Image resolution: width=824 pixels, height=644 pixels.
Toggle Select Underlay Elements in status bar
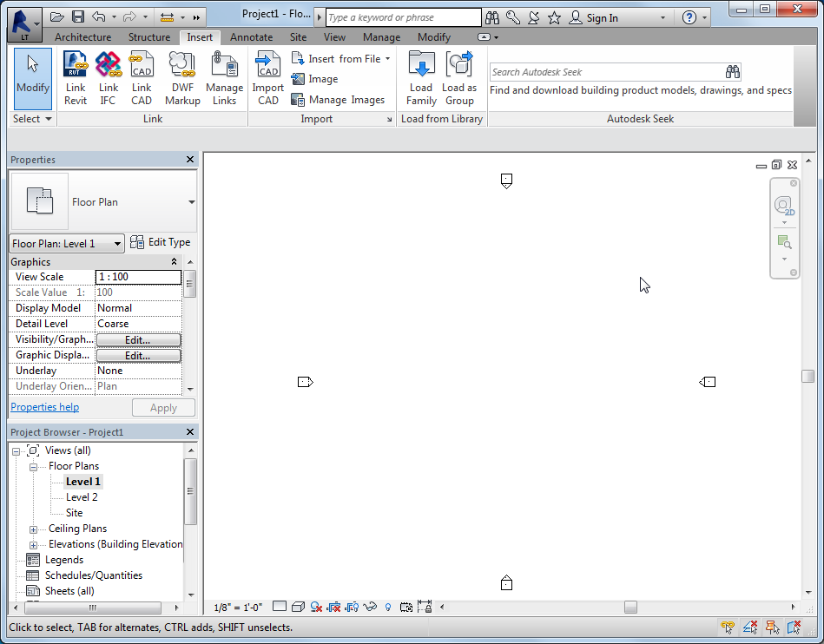750,627
